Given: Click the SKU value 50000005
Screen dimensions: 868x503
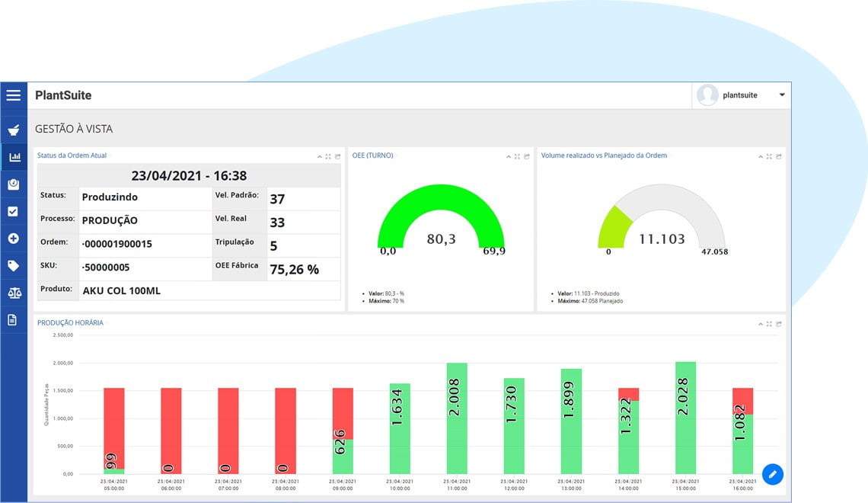Looking at the screenshot, I should coord(106,267).
